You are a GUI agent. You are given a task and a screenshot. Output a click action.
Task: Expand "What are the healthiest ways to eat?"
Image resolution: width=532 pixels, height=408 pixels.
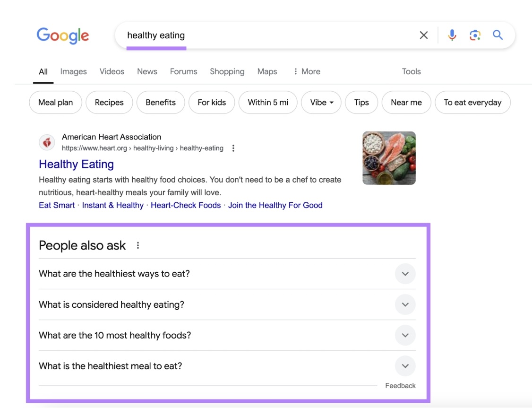[x=405, y=274]
